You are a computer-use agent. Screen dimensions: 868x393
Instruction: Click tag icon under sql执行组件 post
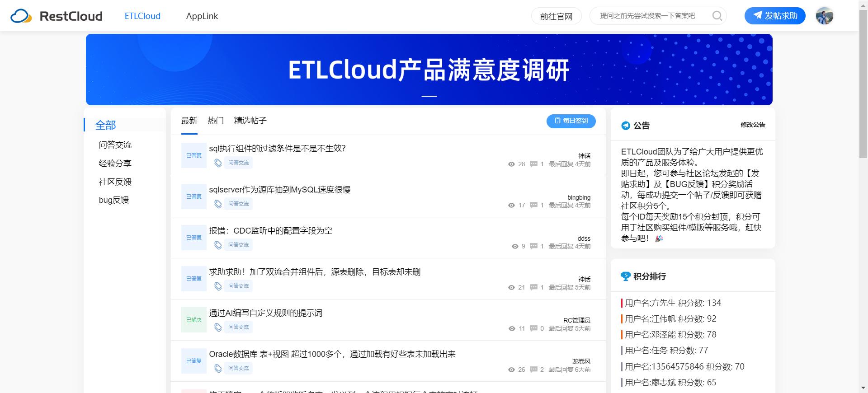point(218,163)
